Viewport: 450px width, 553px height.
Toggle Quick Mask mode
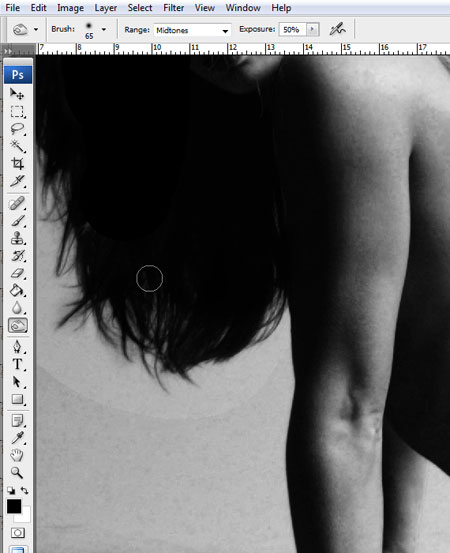point(18,533)
